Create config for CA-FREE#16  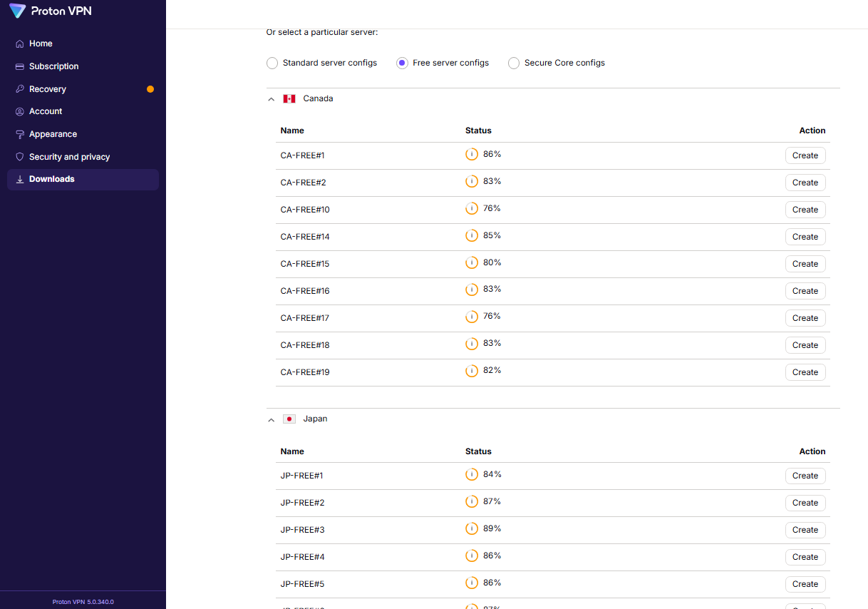pos(805,291)
